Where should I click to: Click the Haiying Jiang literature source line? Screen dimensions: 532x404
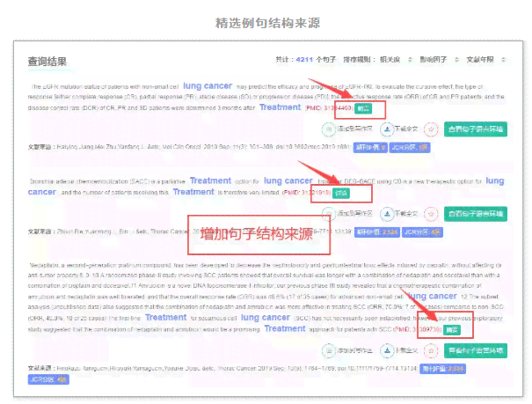(189, 147)
